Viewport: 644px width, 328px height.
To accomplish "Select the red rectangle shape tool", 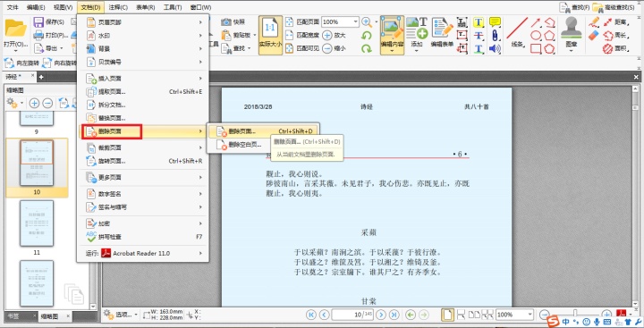I will pos(536,48).
